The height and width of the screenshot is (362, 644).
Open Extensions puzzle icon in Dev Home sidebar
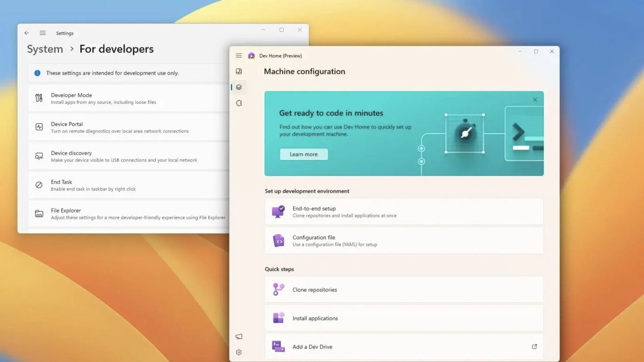point(239,103)
